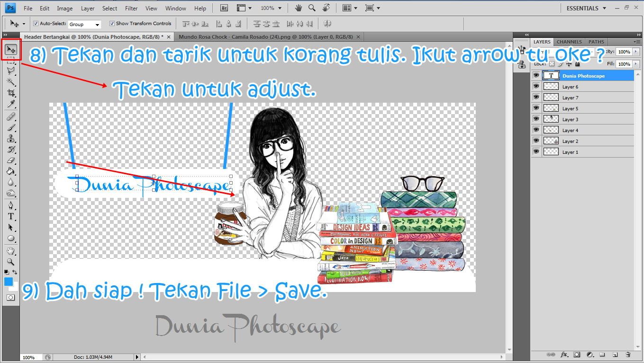Open the Arrange Documents dropdown

point(350,8)
